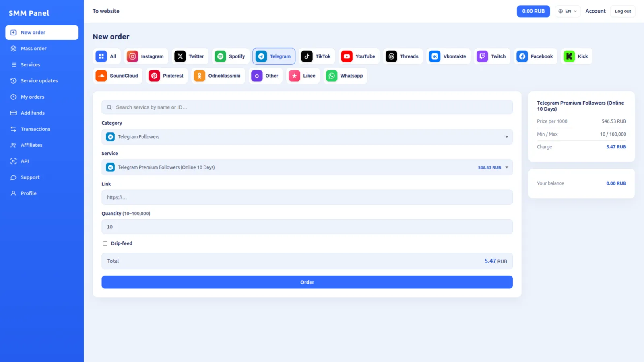Screen dimensions: 644x362
Task: Select the Likee platform tab
Action: [303, 76]
